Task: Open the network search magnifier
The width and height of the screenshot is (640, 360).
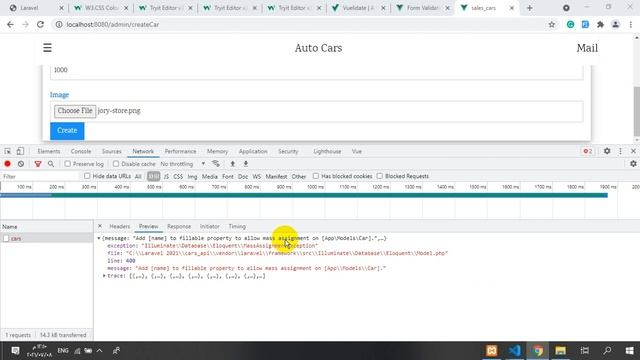Action: (x=51, y=164)
